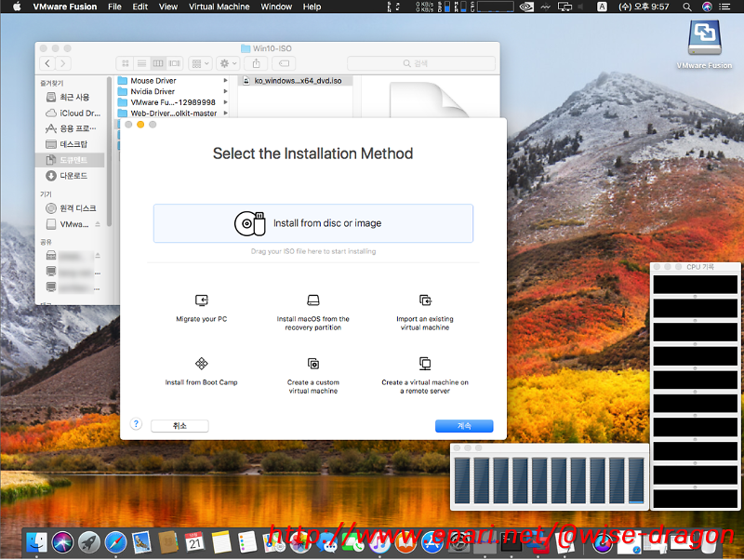
Task: Open Notification Center in menu bar
Action: point(724,7)
